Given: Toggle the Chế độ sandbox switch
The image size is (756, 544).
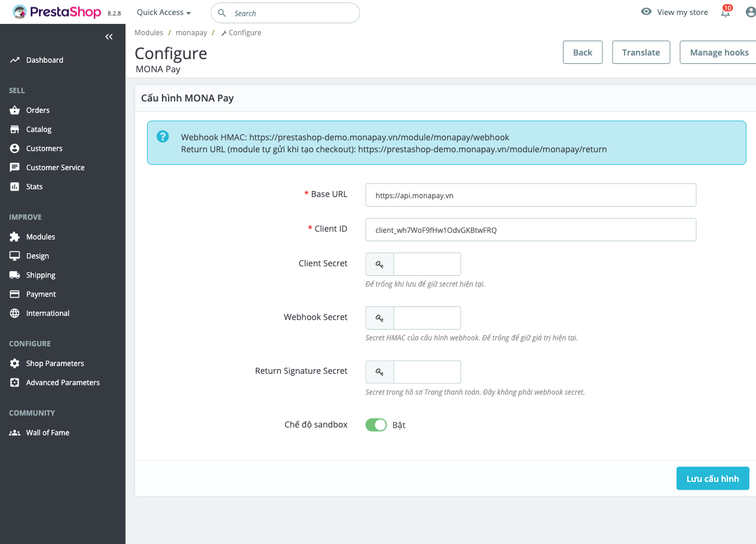Looking at the screenshot, I should coord(377,425).
